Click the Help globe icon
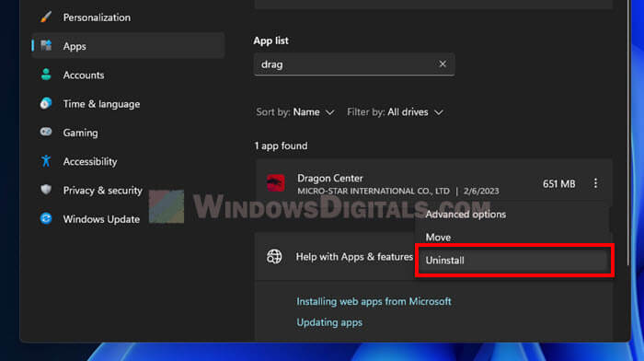Viewport: 644px width, 361px height. coord(274,257)
